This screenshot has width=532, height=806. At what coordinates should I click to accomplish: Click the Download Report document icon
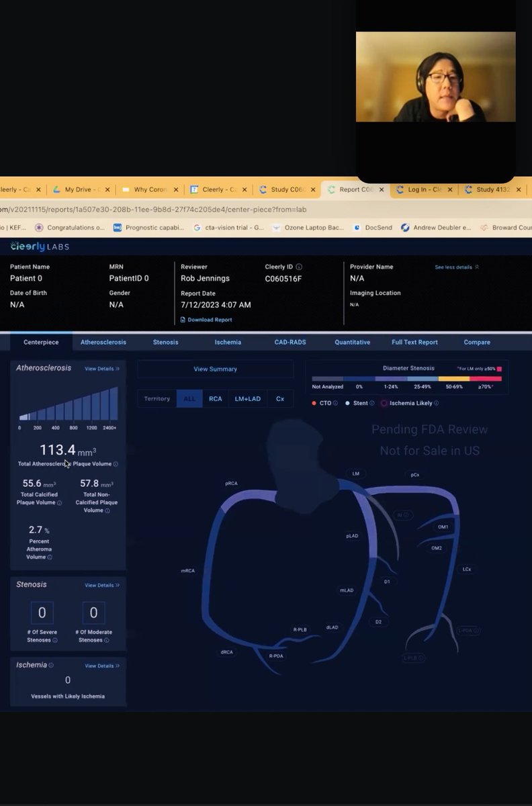[x=183, y=320]
